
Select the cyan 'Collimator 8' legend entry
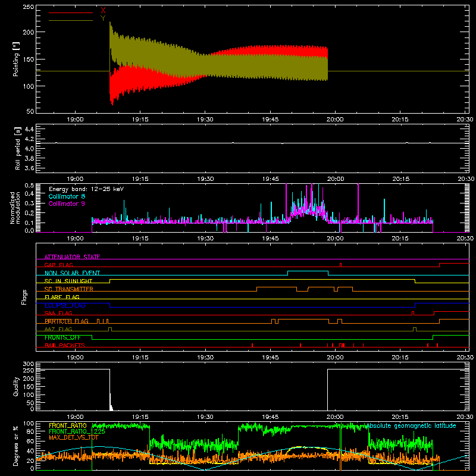click(x=67, y=196)
